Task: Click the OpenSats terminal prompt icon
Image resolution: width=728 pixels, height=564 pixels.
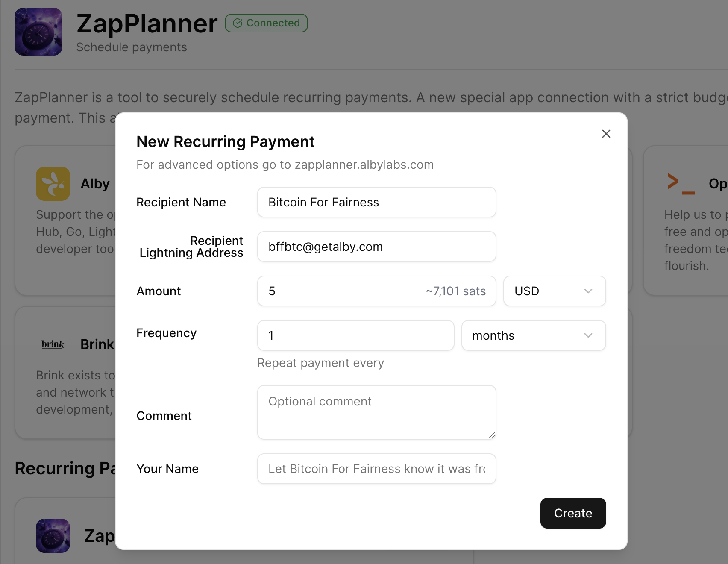Action: (681, 184)
